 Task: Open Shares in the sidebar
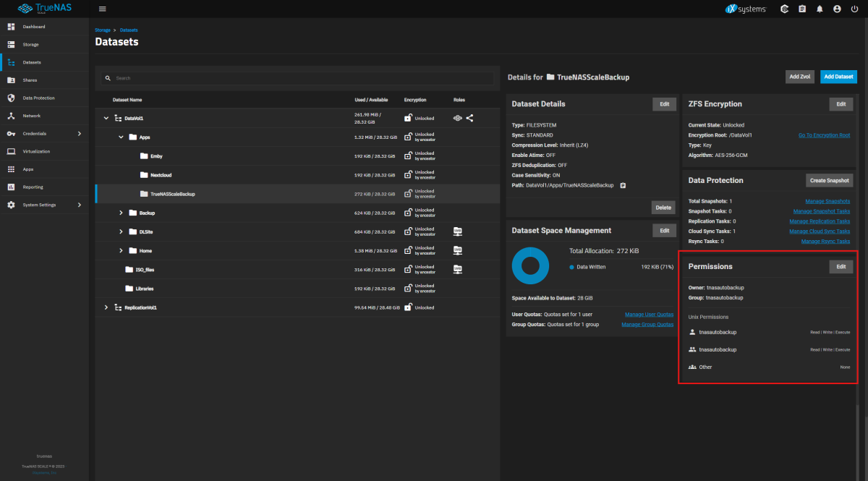pyautogui.click(x=44, y=80)
